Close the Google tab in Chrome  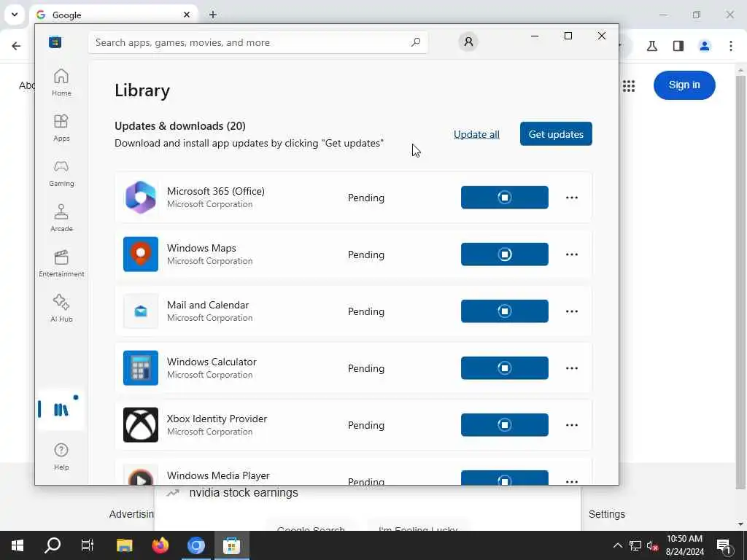pos(186,15)
